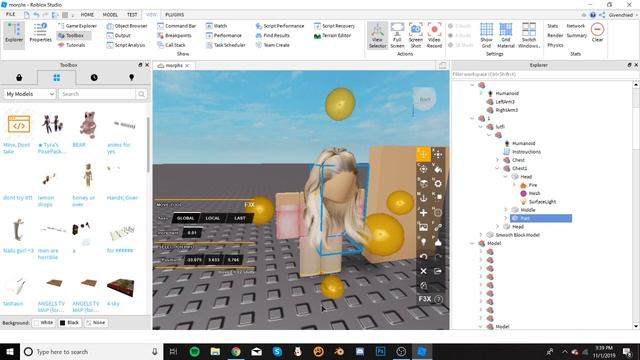Open Script Recovery
The width and height of the screenshot is (640, 360).
point(334,26)
